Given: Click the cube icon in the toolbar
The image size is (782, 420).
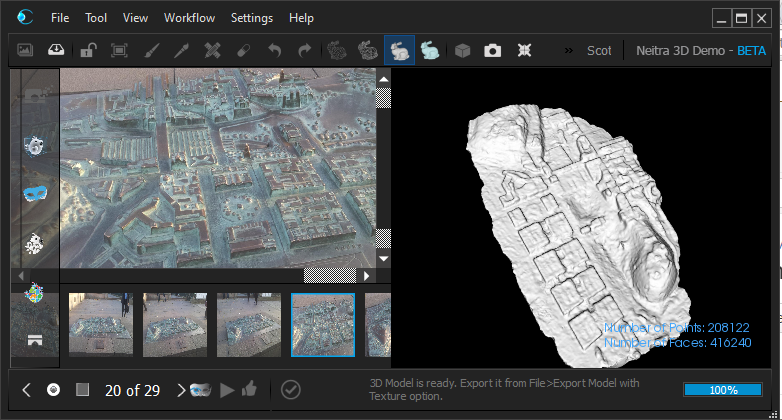Looking at the screenshot, I should [x=462, y=50].
